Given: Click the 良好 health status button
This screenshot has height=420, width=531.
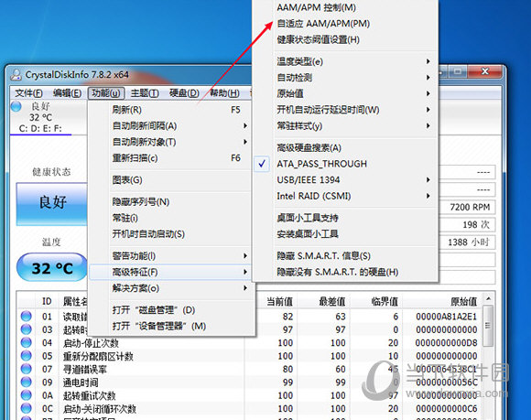Looking at the screenshot, I should click(52, 203).
